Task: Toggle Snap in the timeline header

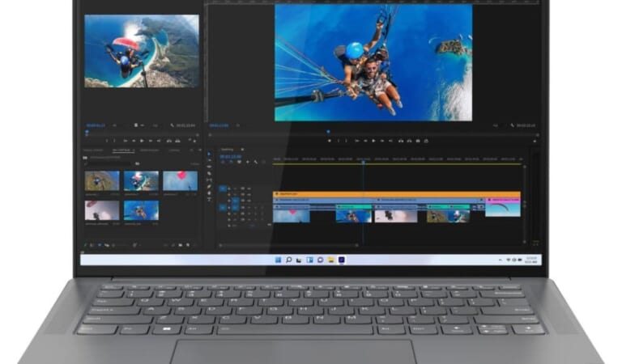Action: coord(231,162)
